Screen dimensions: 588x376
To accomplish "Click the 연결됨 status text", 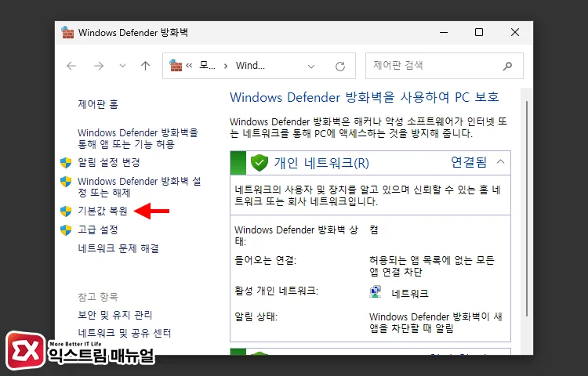I will point(469,162).
